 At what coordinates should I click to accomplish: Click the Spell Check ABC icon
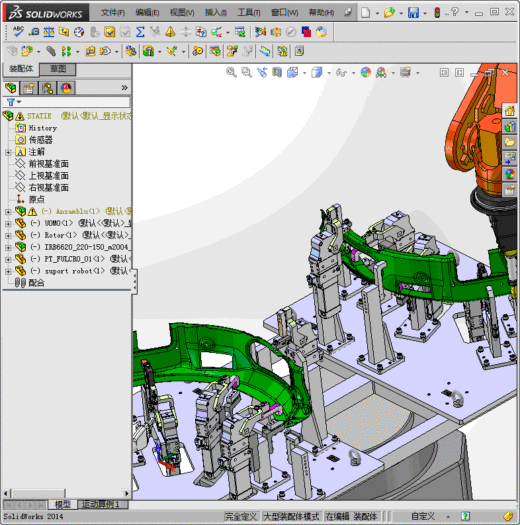click(18, 32)
